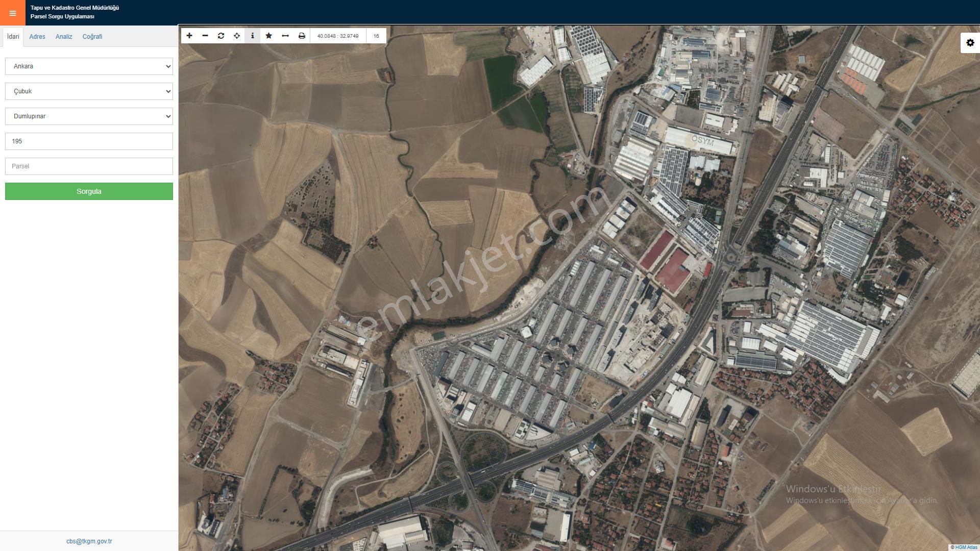Open the Analiz tab
This screenshot has height=551, width=980.
(64, 37)
